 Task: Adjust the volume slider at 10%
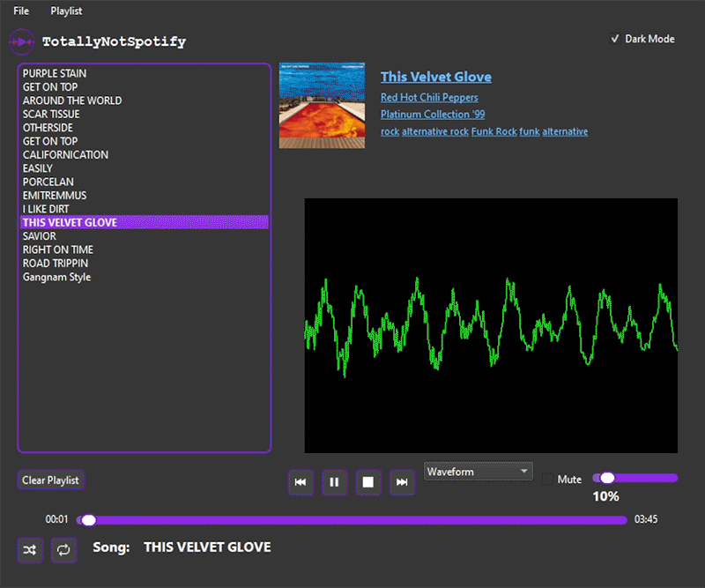click(606, 478)
